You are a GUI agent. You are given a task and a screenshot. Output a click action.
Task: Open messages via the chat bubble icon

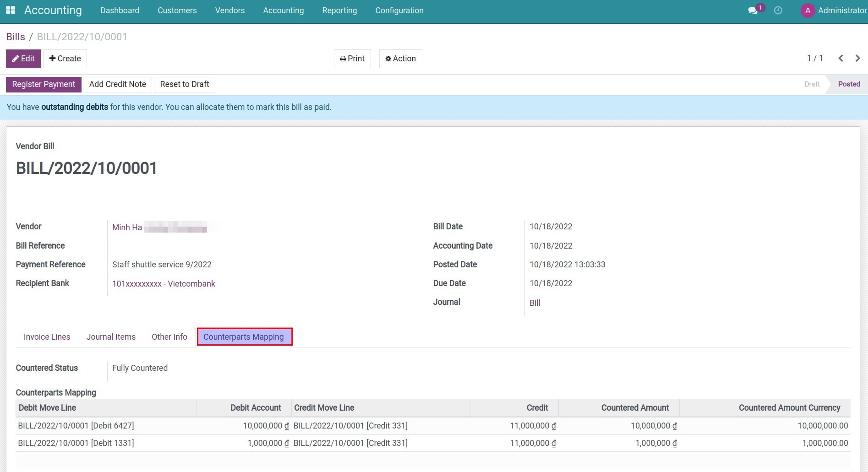pyautogui.click(x=753, y=10)
